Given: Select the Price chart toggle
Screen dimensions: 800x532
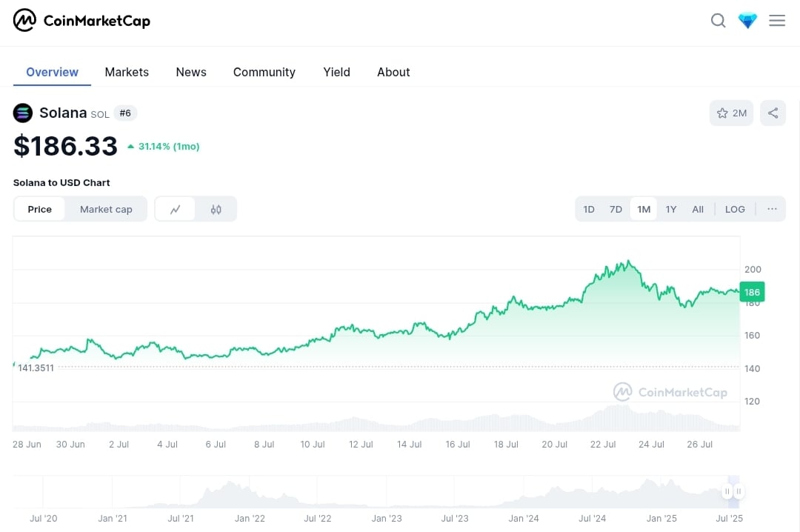Looking at the screenshot, I should click(x=40, y=210).
